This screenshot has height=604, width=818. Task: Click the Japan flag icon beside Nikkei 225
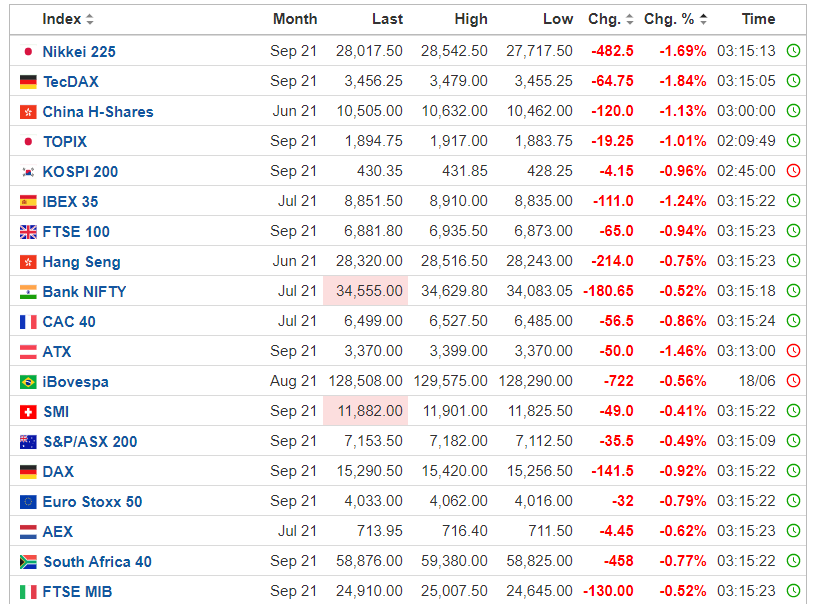tap(28, 52)
